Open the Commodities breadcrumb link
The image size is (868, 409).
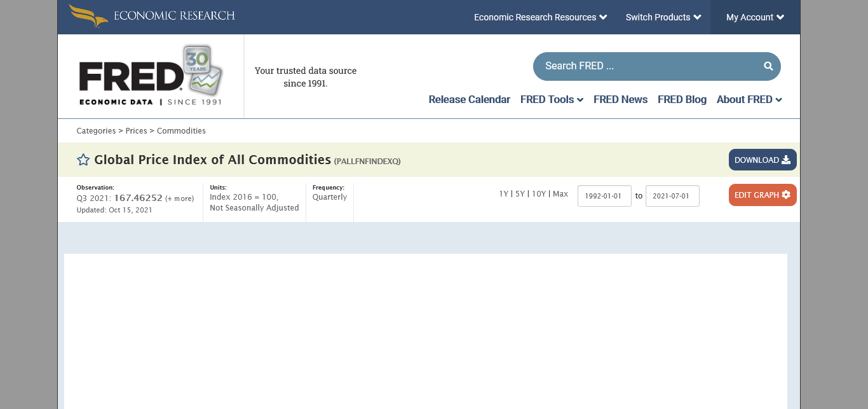pyautogui.click(x=181, y=131)
